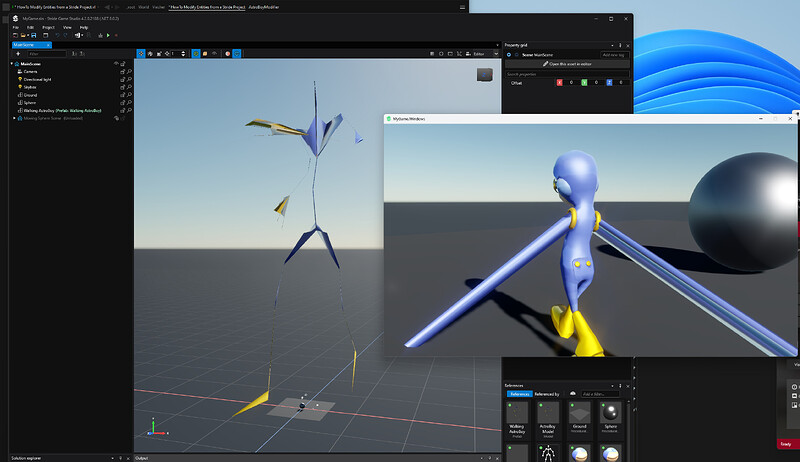Toggle the green highlighted viewport icon
This screenshot has width=800, height=462.
click(196, 54)
